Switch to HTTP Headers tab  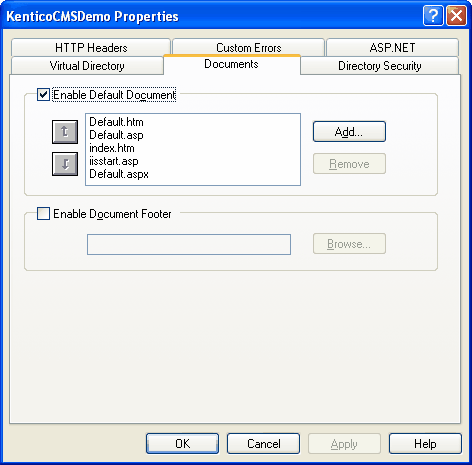[x=91, y=48]
